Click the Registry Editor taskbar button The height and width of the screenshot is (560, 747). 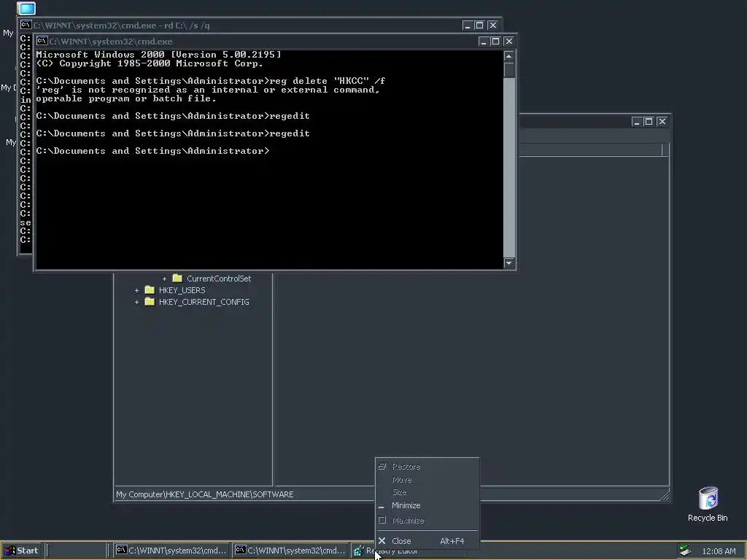(x=409, y=551)
